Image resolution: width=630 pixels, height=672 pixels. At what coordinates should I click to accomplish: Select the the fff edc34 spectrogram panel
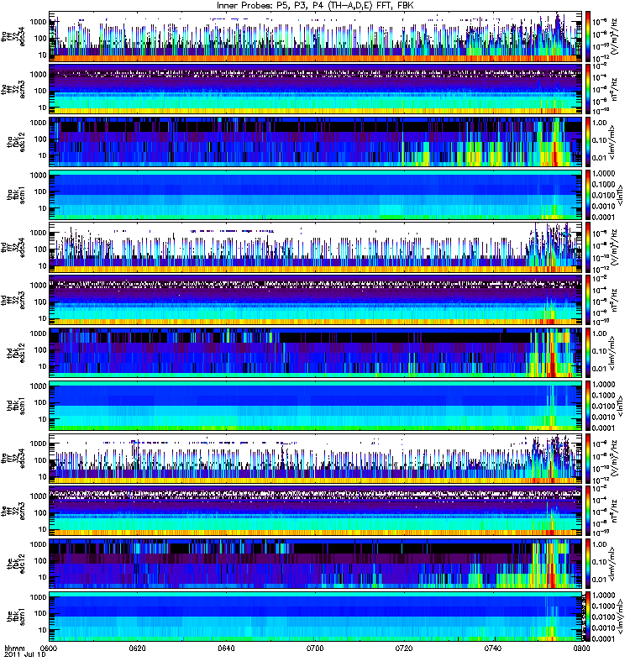[x=316, y=458]
